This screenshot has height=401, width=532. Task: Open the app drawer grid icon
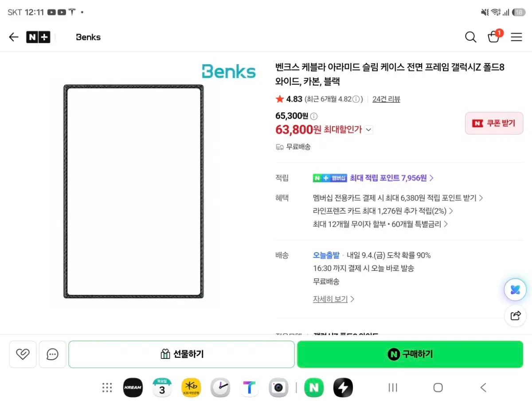coord(107,388)
